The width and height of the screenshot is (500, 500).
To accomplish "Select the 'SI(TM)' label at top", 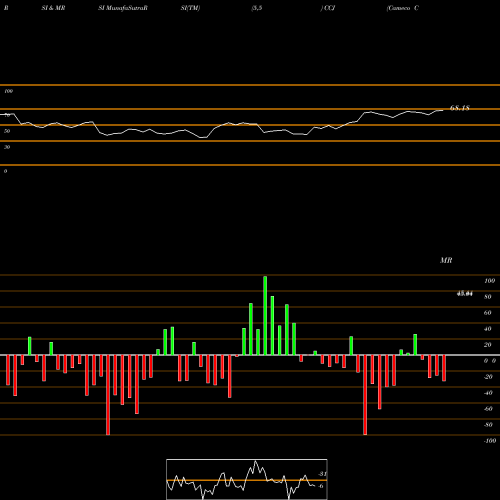I will pos(190,8).
